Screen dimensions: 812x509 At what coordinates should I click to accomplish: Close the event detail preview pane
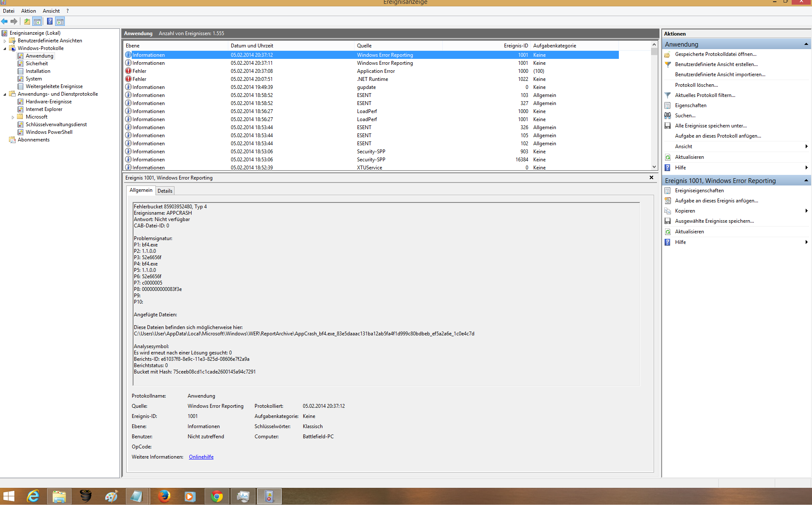click(651, 177)
